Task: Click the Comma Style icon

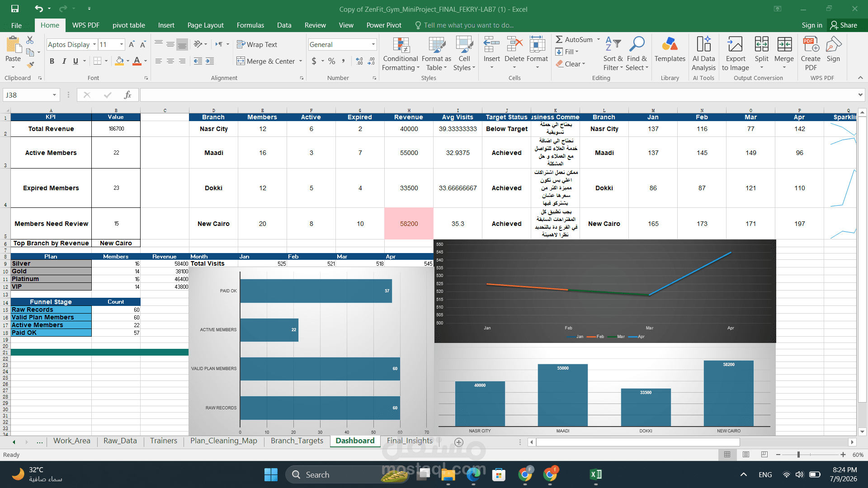Action: [x=343, y=61]
